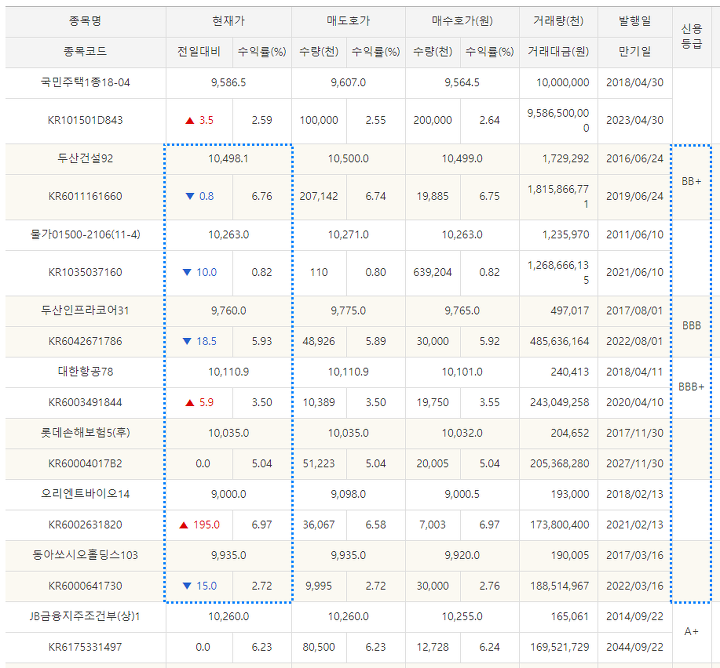This screenshot has width=720, height=668.
Task: Select bond name 동아쏘시오홀딩스103
Action: pos(85,555)
